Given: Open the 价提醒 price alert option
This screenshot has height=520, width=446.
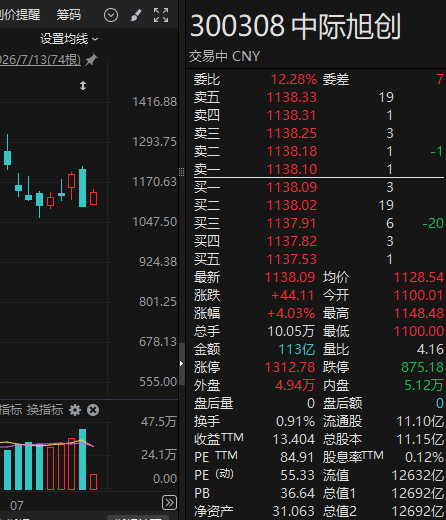Looking at the screenshot, I should point(20,15).
